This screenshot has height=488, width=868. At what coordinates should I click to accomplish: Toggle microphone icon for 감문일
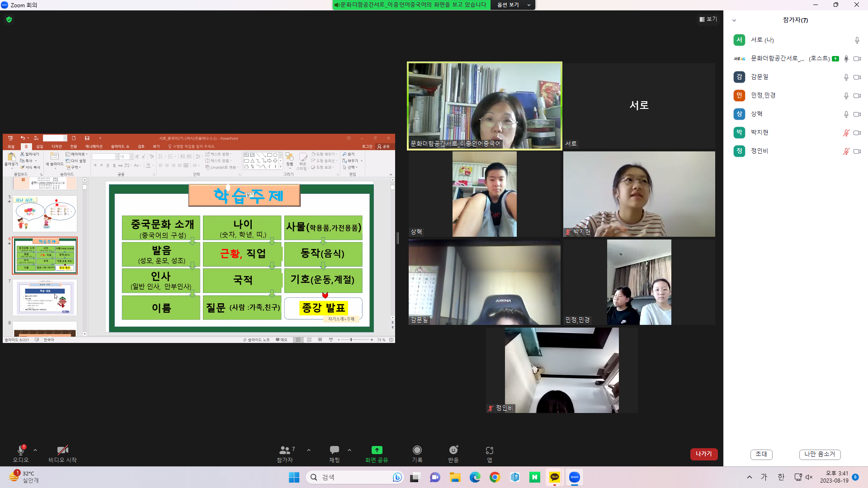[x=846, y=77]
